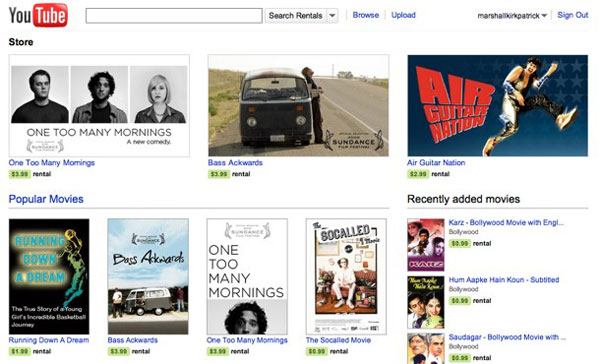Open the Karz movie thumbnail

click(426, 245)
